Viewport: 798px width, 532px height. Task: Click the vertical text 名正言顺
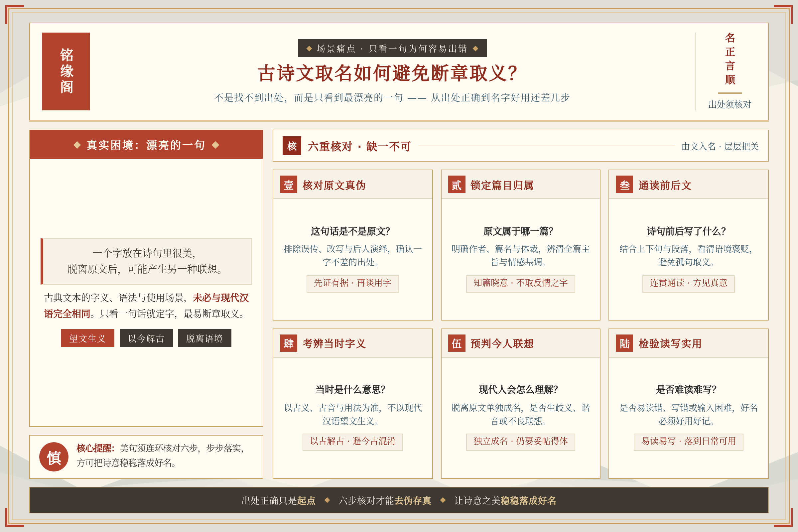[x=730, y=59]
